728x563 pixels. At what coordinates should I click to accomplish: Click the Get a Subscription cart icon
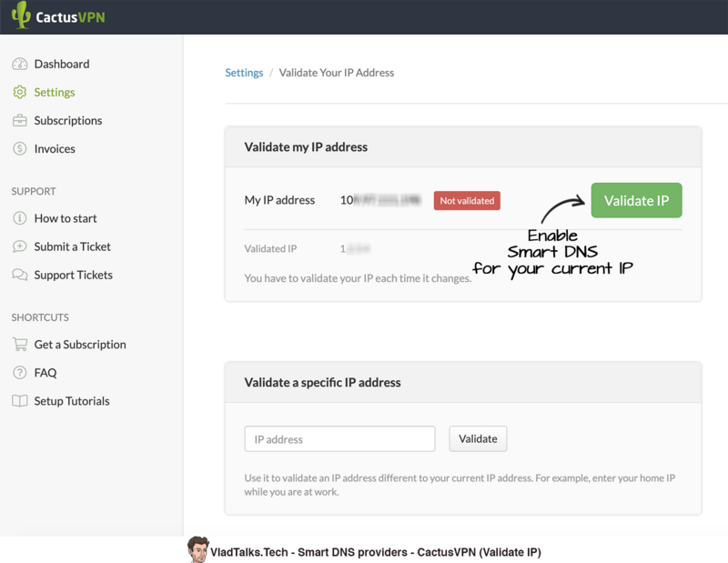(19, 345)
